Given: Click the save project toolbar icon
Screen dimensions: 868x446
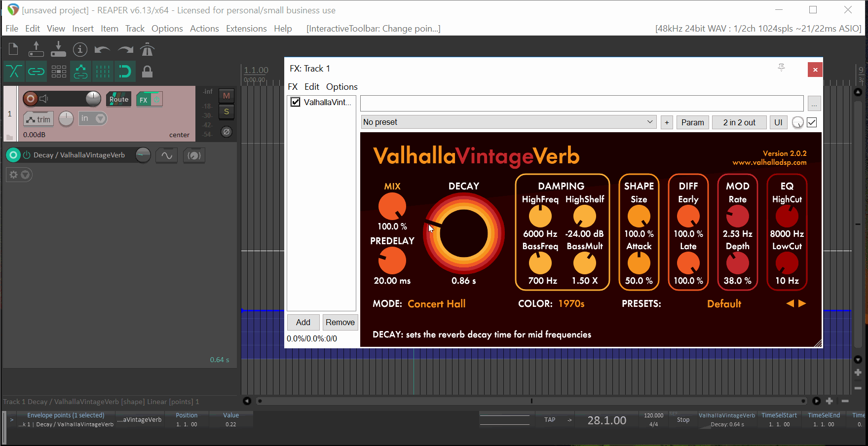Looking at the screenshot, I should point(58,49).
